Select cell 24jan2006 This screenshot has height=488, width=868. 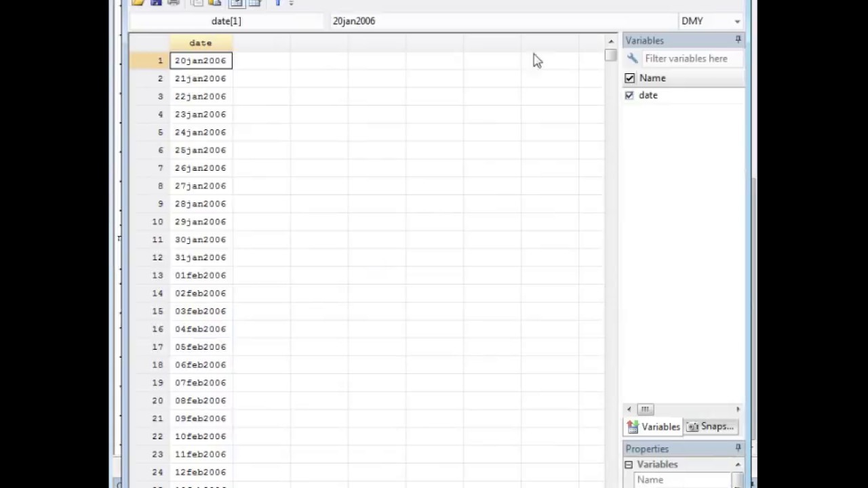[x=201, y=132]
